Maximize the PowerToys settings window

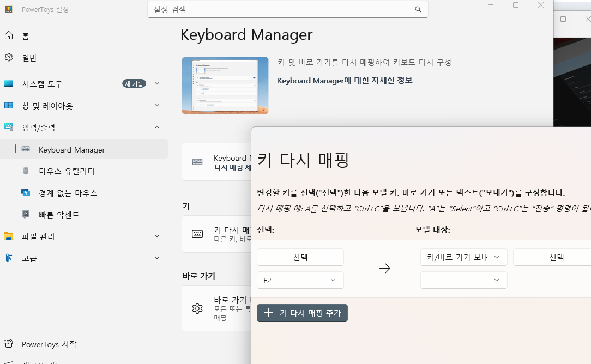[x=516, y=5]
